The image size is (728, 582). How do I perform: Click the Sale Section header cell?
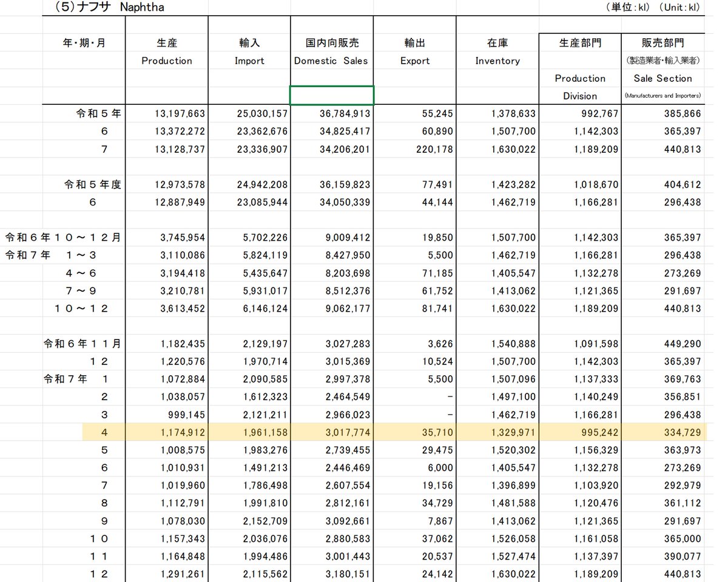(x=662, y=78)
